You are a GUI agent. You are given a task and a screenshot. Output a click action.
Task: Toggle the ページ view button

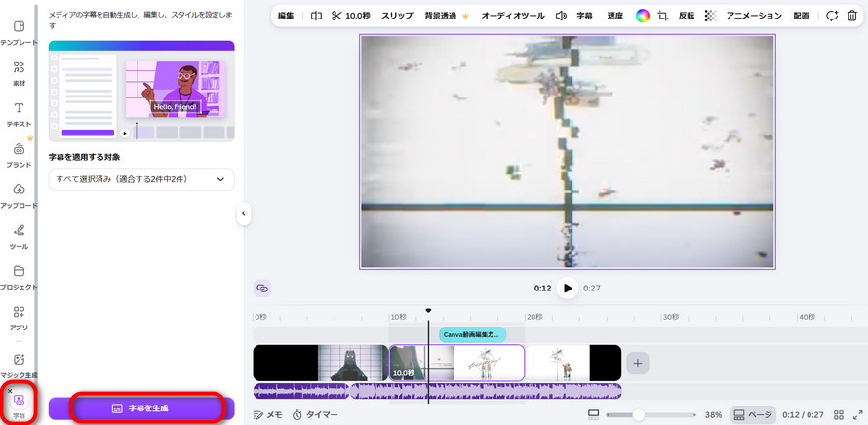click(752, 414)
